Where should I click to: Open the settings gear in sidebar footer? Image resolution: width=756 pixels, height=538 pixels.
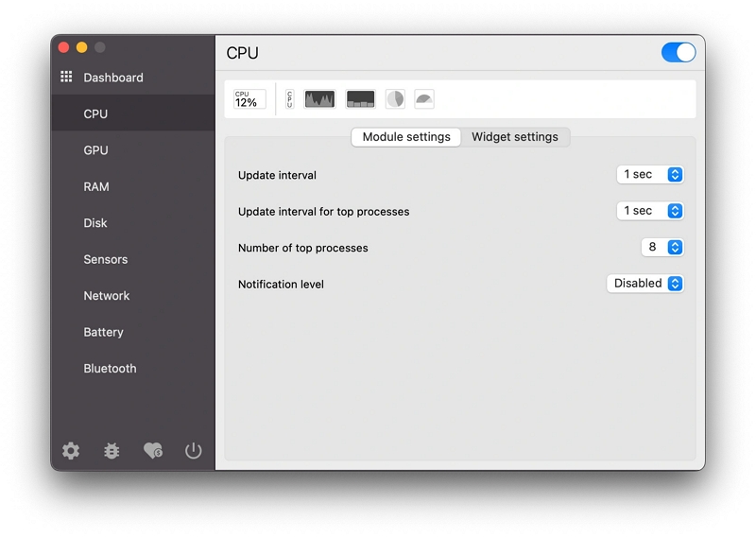click(x=71, y=451)
